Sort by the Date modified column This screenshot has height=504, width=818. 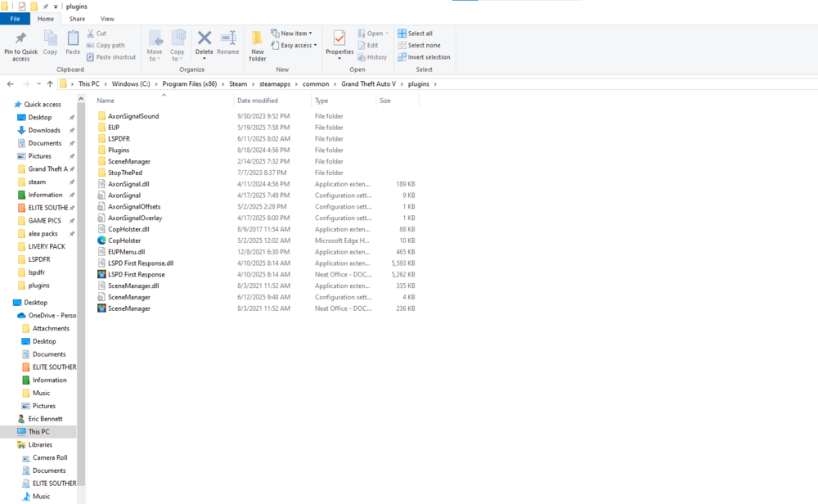(x=257, y=101)
